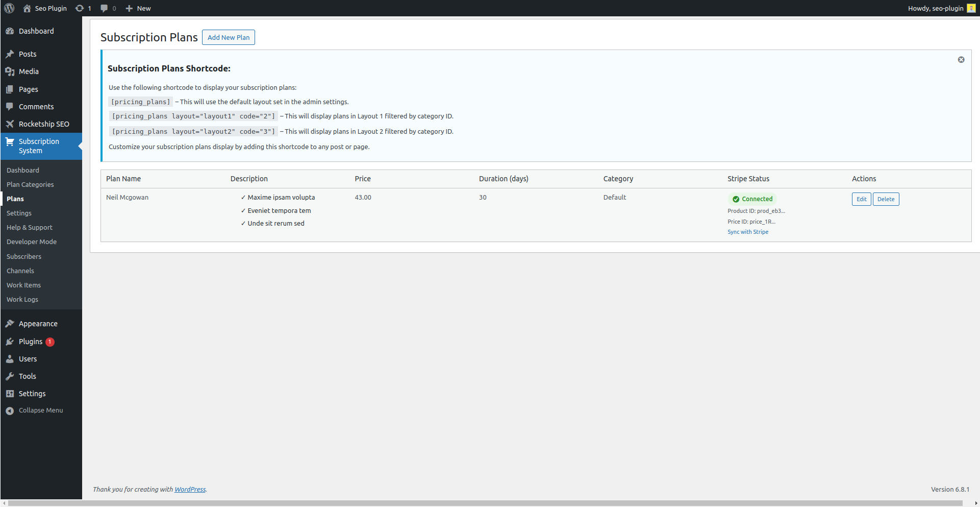Click the Collapse Menu arrow icon
This screenshot has height=507, width=980.
[10, 411]
